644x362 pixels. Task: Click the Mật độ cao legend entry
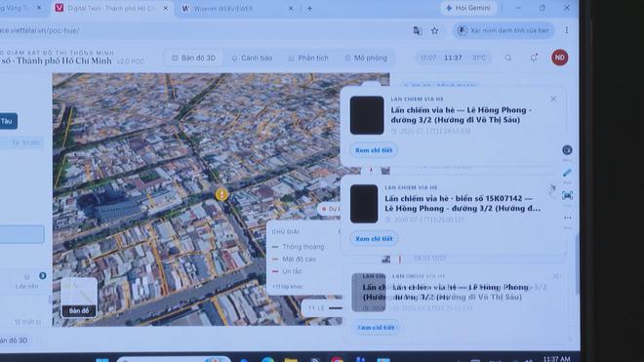(295, 260)
